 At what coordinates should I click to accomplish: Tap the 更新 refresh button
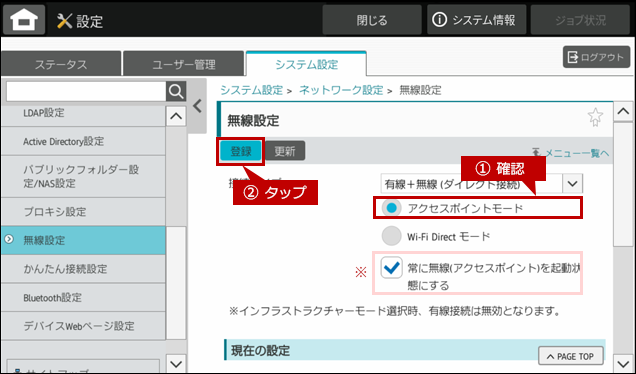(x=285, y=151)
